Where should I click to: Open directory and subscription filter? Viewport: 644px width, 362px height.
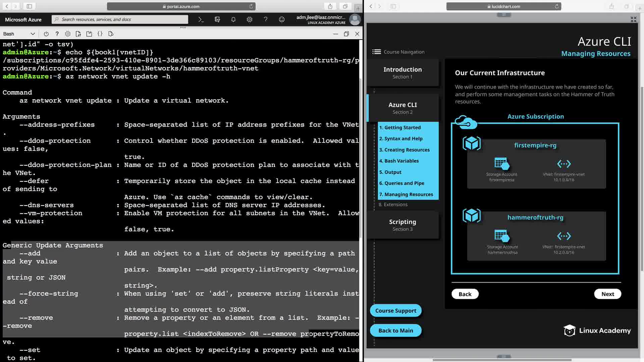[x=217, y=19]
